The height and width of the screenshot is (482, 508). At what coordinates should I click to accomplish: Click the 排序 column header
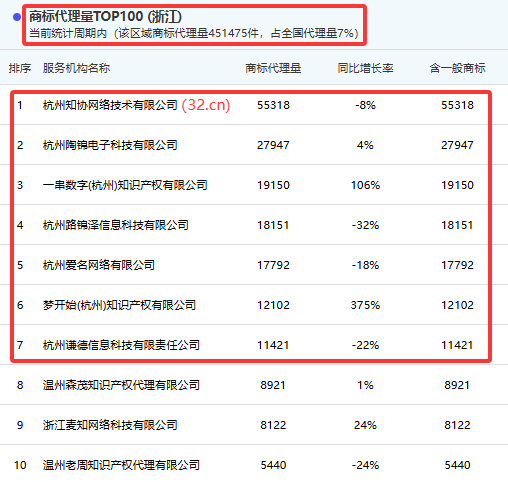click(x=20, y=68)
